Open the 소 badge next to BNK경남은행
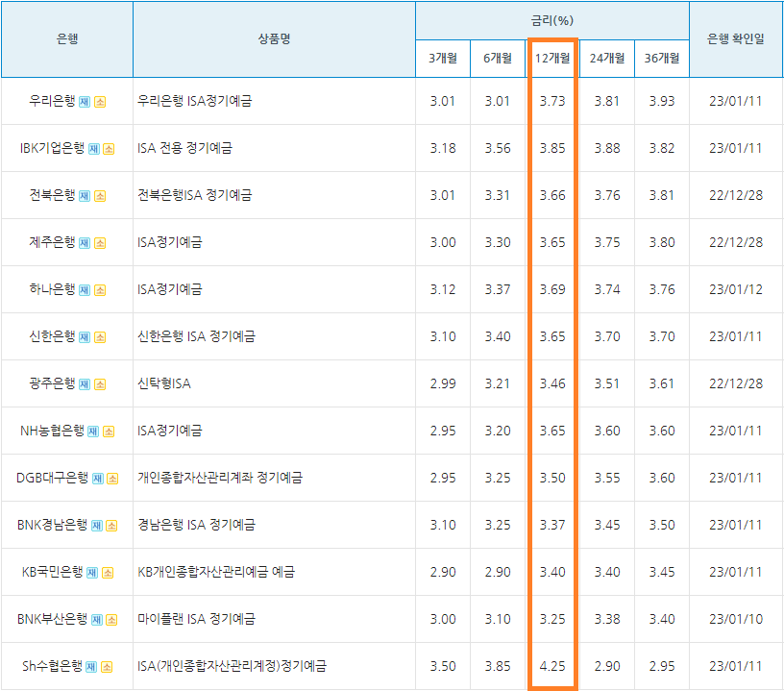The image size is (784, 691). (x=111, y=526)
